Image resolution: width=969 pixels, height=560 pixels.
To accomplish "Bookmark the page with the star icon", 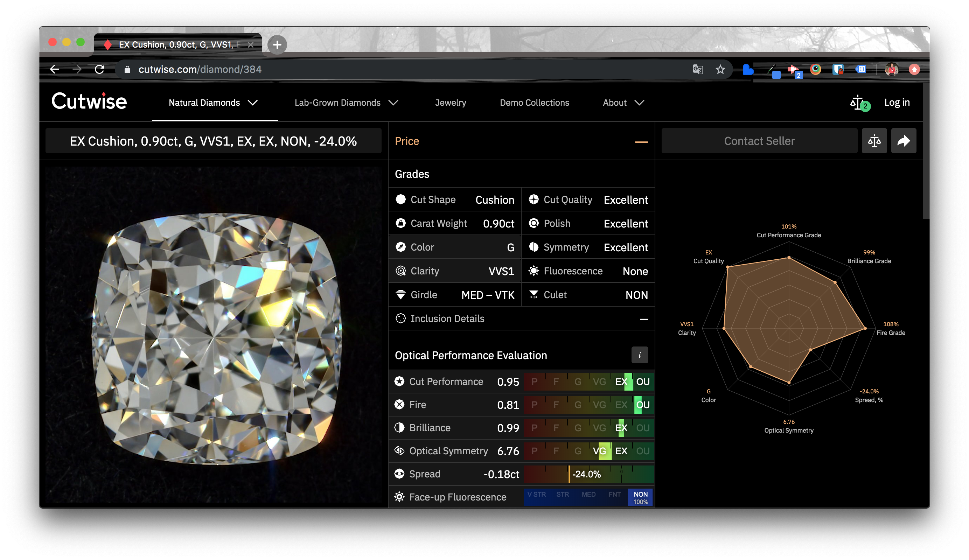I will click(720, 70).
